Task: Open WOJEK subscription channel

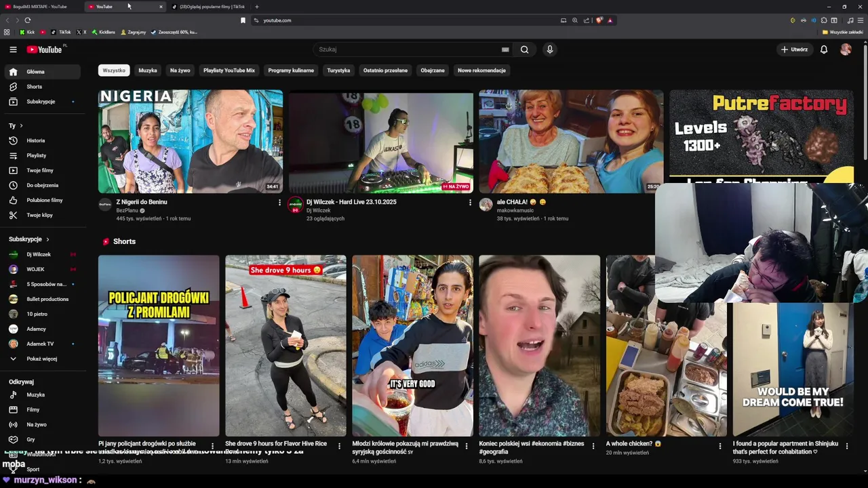Action: pyautogui.click(x=42, y=270)
